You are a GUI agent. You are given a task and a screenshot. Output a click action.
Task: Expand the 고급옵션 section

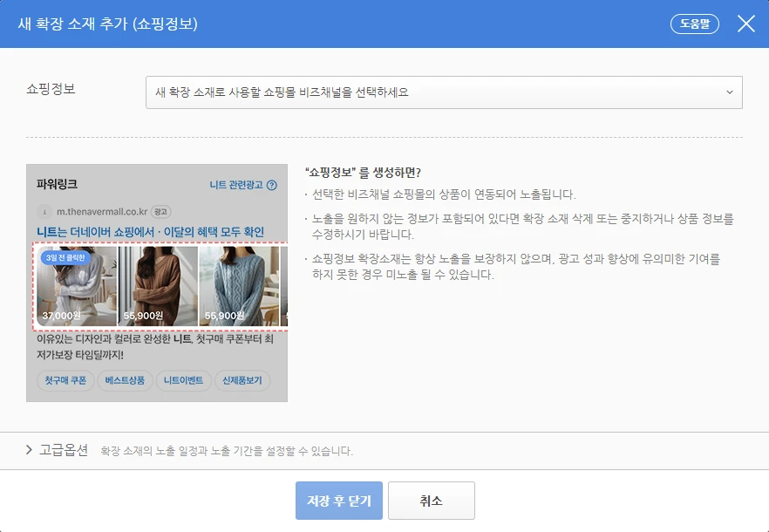[61, 452]
